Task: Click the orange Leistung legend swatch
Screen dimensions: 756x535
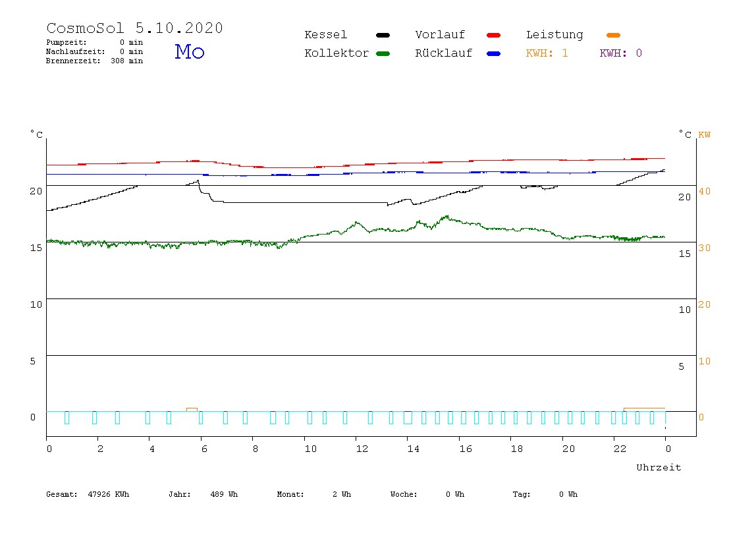Action: (x=613, y=35)
